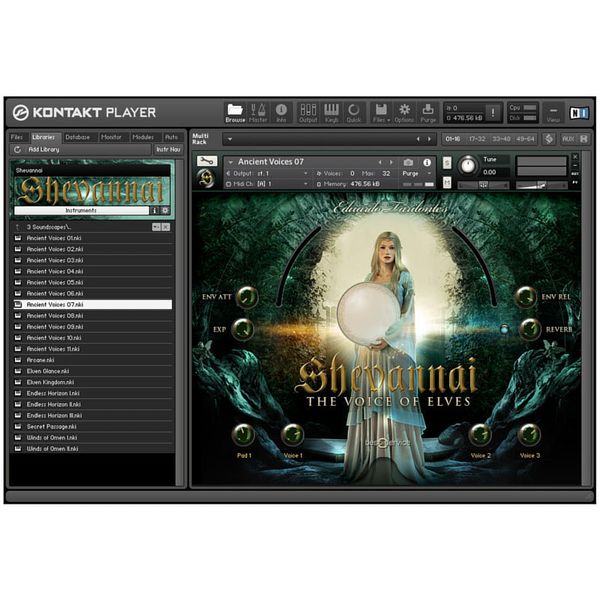The width and height of the screenshot is (600, 600).
Task: Select rack page 49-64
Action: [x=525, y=139]
